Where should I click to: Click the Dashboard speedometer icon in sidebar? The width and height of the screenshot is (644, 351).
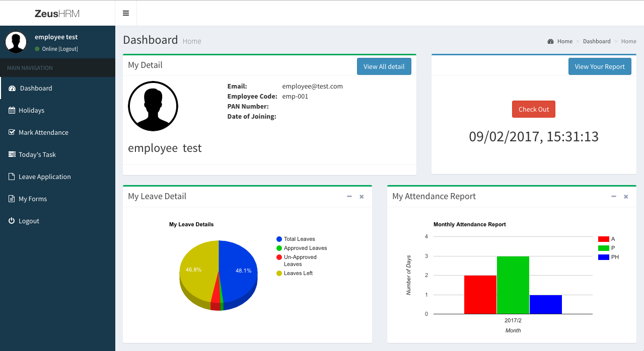pyautogui.click(x=12, y=89)
